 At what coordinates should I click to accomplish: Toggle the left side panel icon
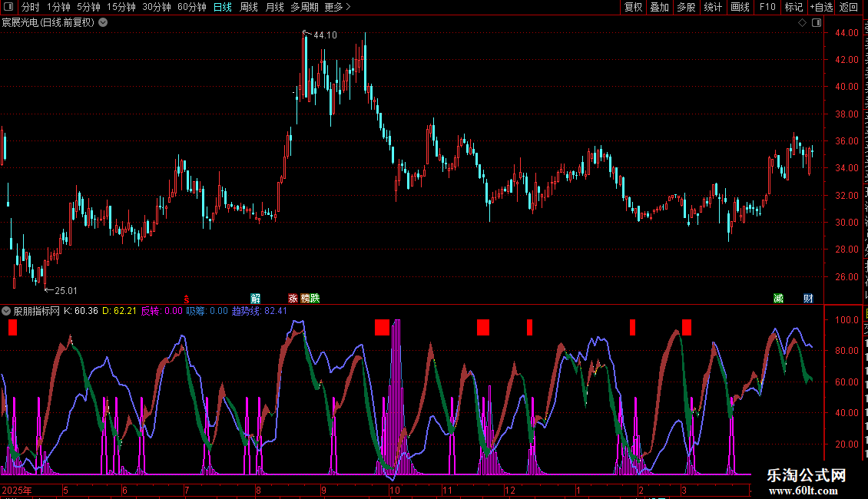point(8,7)
